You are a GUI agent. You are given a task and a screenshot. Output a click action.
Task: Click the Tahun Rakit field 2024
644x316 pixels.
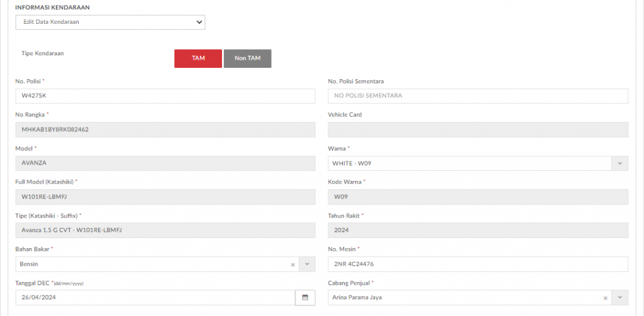point(478,231)
